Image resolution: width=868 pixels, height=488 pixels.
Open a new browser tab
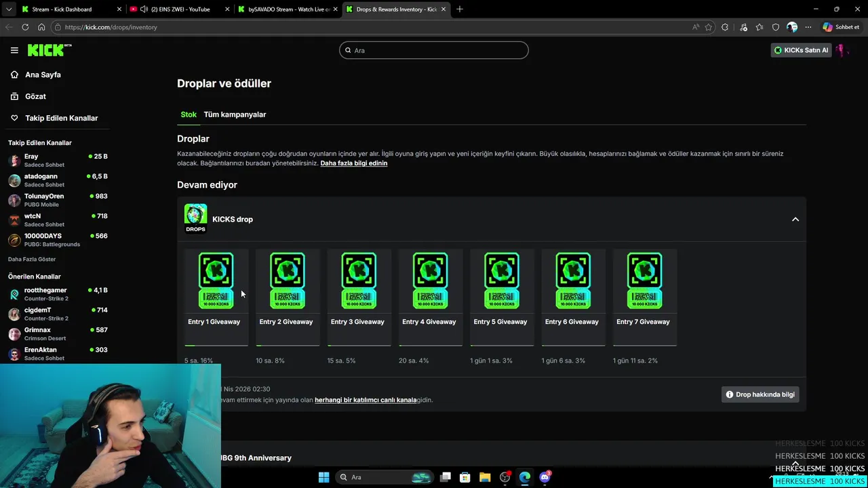pyautogui.click(x=460, y=9)
